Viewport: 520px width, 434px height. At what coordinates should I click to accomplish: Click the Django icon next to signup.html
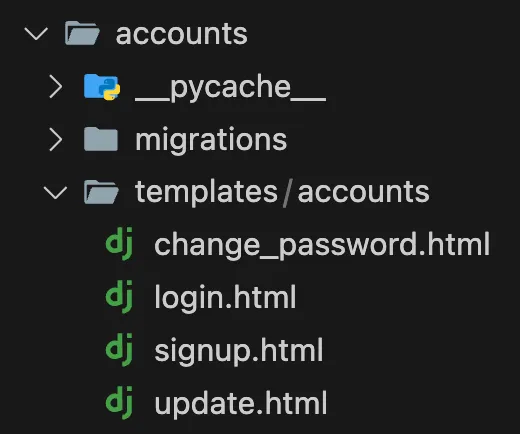(x=119, y=350)
